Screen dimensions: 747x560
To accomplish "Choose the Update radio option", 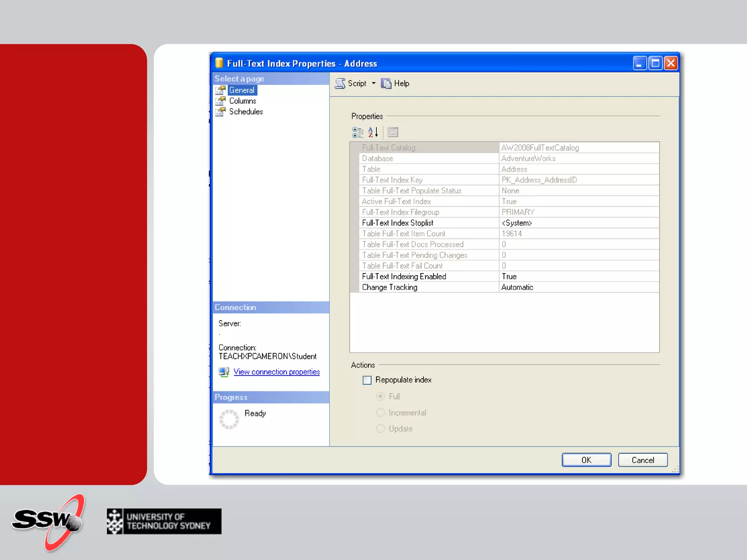I will coord(380,429).
